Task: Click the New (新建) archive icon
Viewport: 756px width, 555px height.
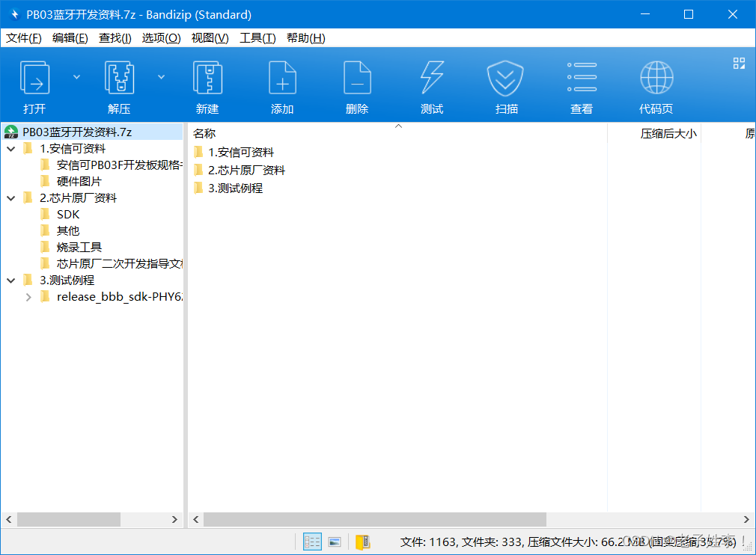Action: [207, 78]
